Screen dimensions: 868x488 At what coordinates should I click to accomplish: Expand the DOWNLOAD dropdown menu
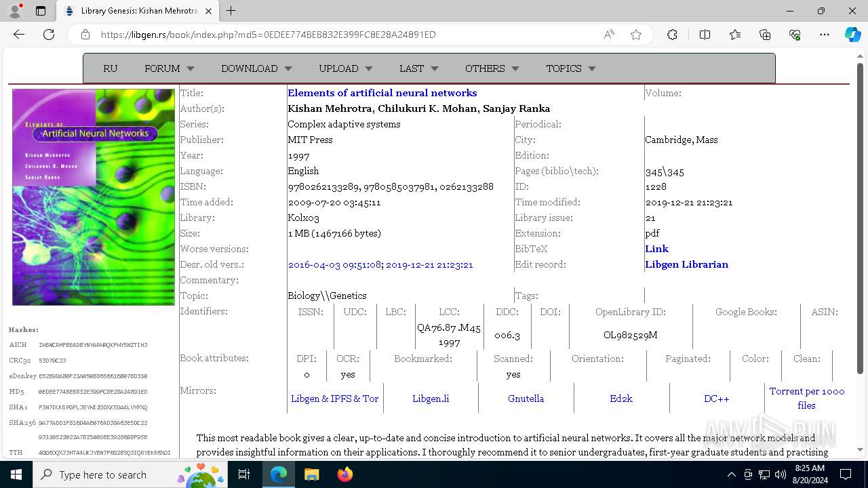pyautogui.click(x=256, y=68)
